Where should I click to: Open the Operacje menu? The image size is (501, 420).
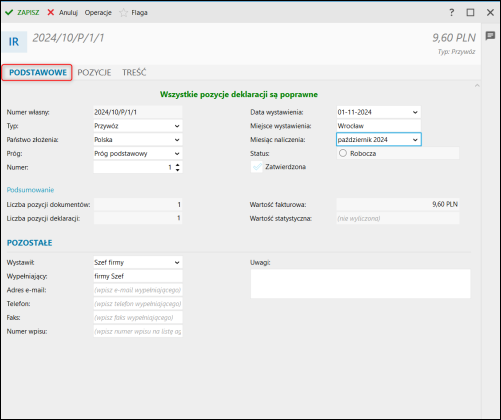click(98, 13)
